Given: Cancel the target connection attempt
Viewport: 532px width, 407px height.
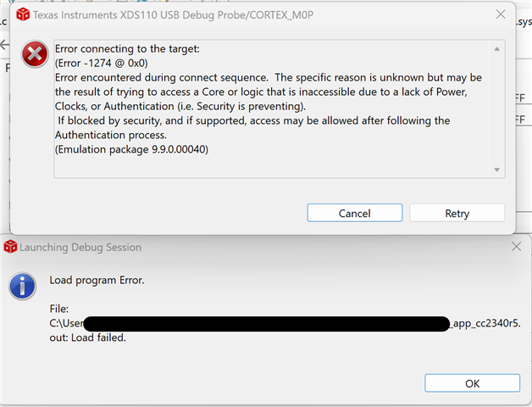Looking at the screenshot, I should tap(354, 213).
